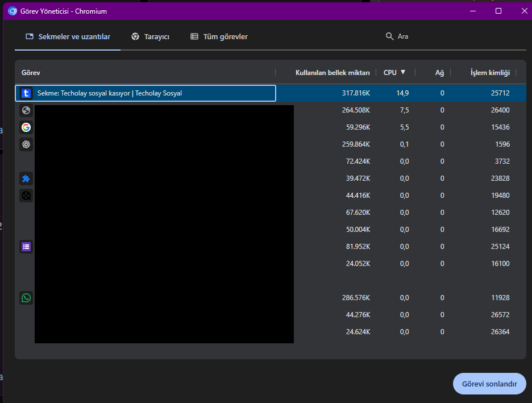Open the Tüm görevler tab
Viewport: 532px width, 403px height.
(219, 36)
